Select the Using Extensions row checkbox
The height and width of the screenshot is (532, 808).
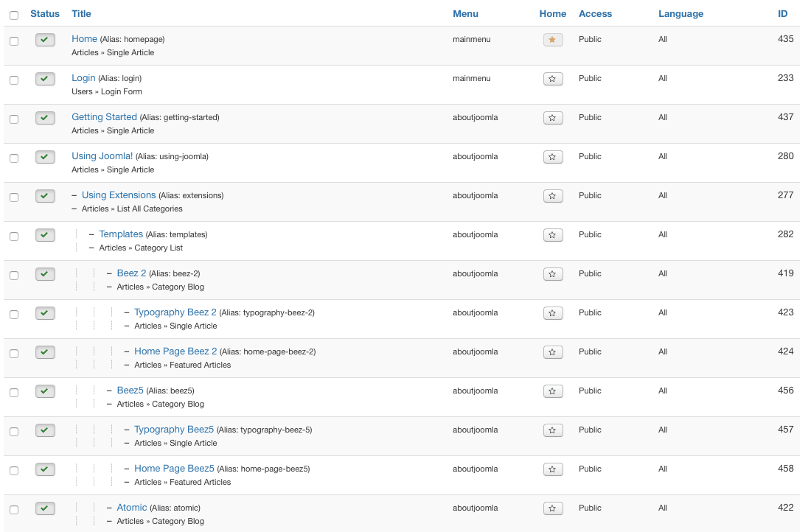click(14, 197)
